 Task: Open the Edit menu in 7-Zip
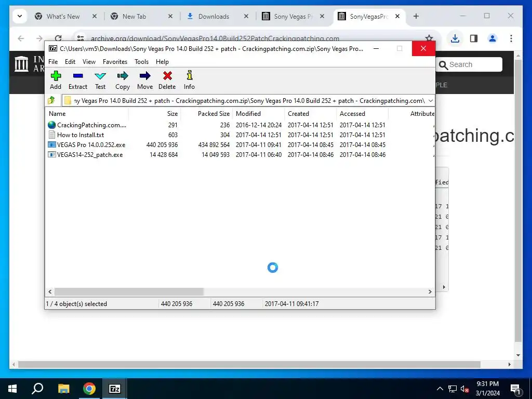coord(70,62)
